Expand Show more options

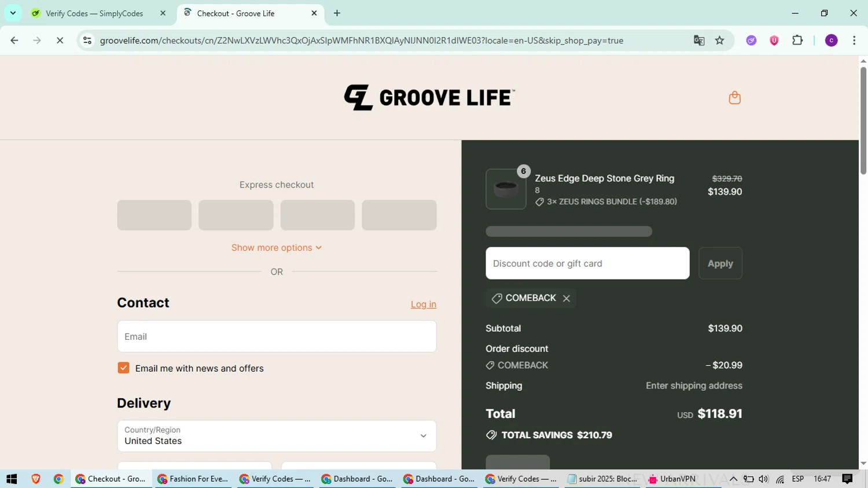pos(277,248)
